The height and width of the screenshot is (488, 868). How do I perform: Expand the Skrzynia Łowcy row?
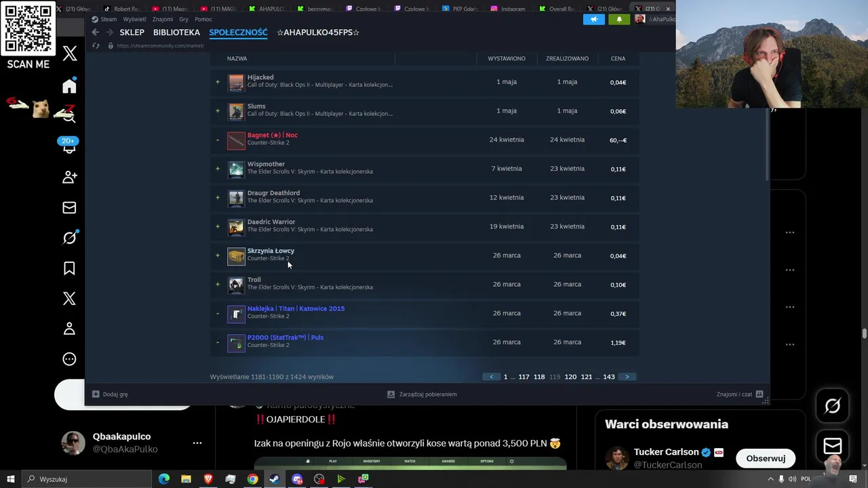point(218,256)
